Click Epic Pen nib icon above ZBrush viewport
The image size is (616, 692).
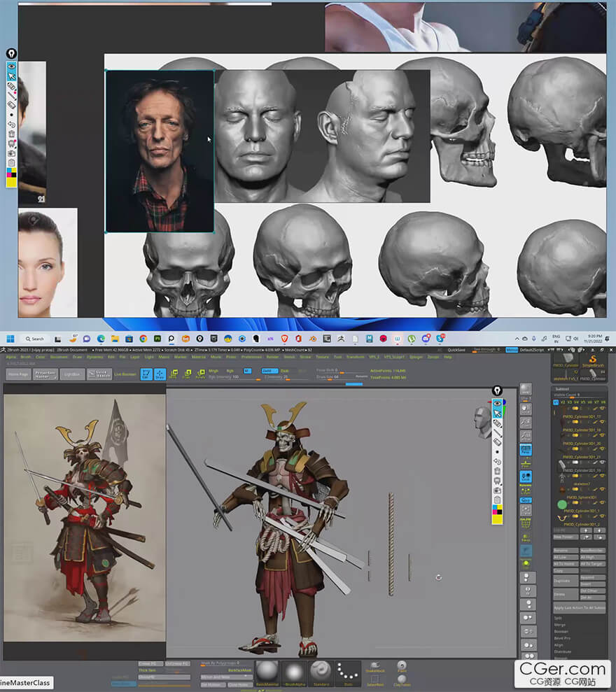point(497,390)
